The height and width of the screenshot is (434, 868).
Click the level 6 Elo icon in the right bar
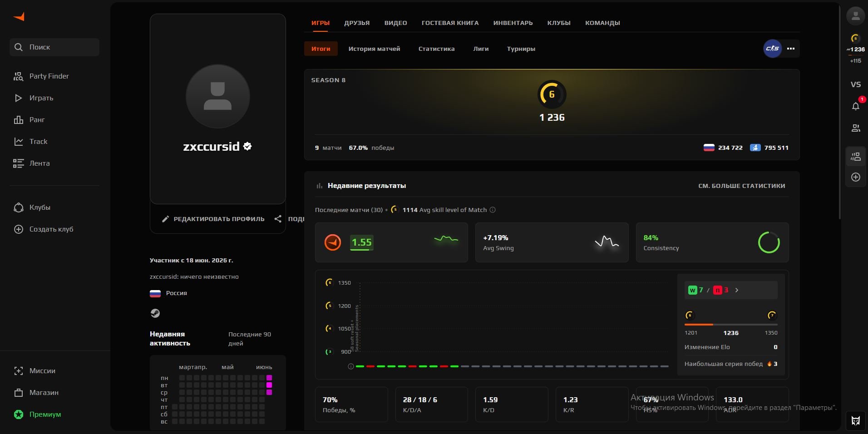(855, 39)
